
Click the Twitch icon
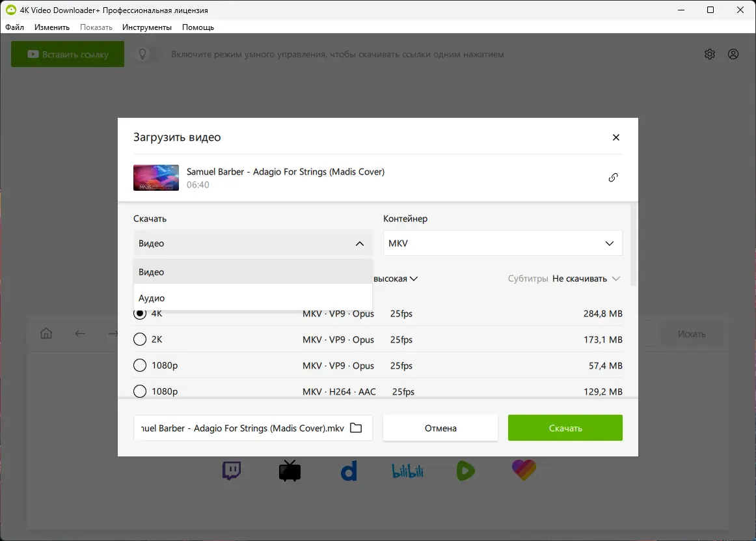tap(232, 471)
